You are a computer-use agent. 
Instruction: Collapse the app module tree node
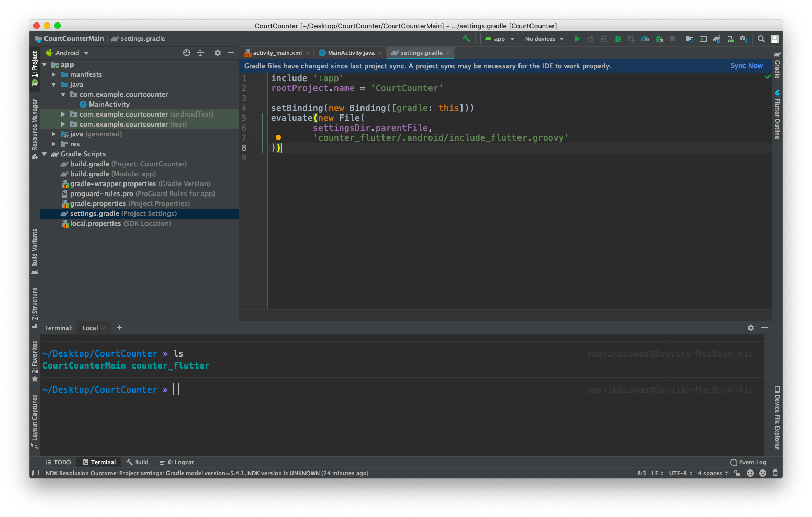44,65
